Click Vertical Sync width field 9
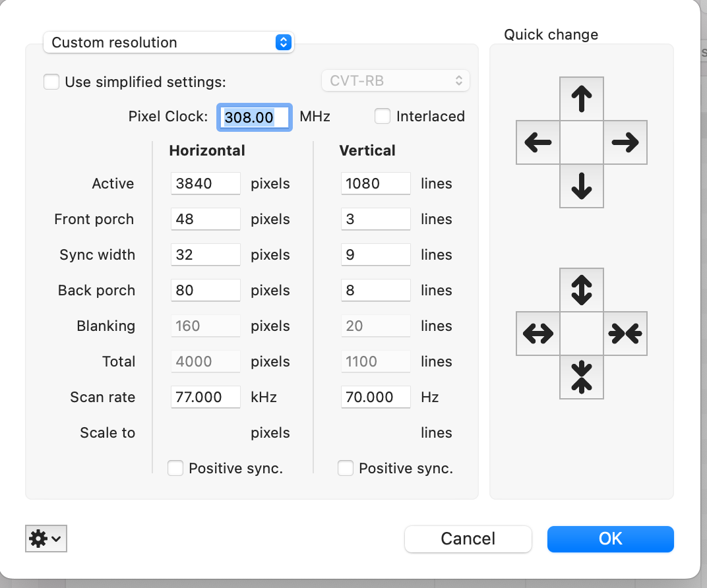 pyautogui.click(x=376, y=254)
